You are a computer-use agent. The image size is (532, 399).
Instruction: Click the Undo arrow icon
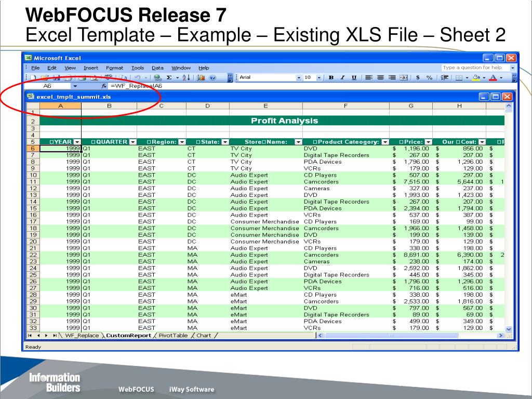pos(137,78)
